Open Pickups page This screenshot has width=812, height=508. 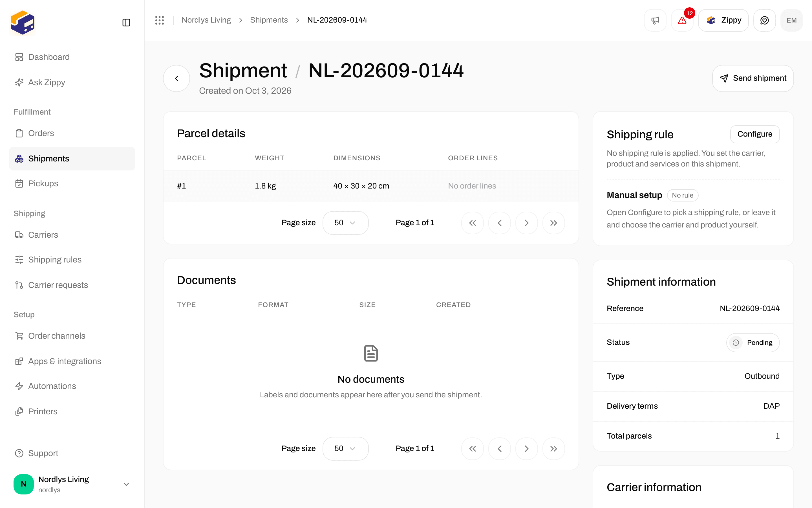tap(72, 183)
